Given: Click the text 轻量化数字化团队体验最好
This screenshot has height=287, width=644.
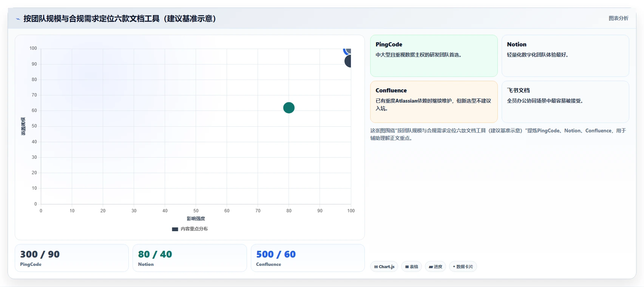Looking at the screenshot, I should (x=537, y=55).
